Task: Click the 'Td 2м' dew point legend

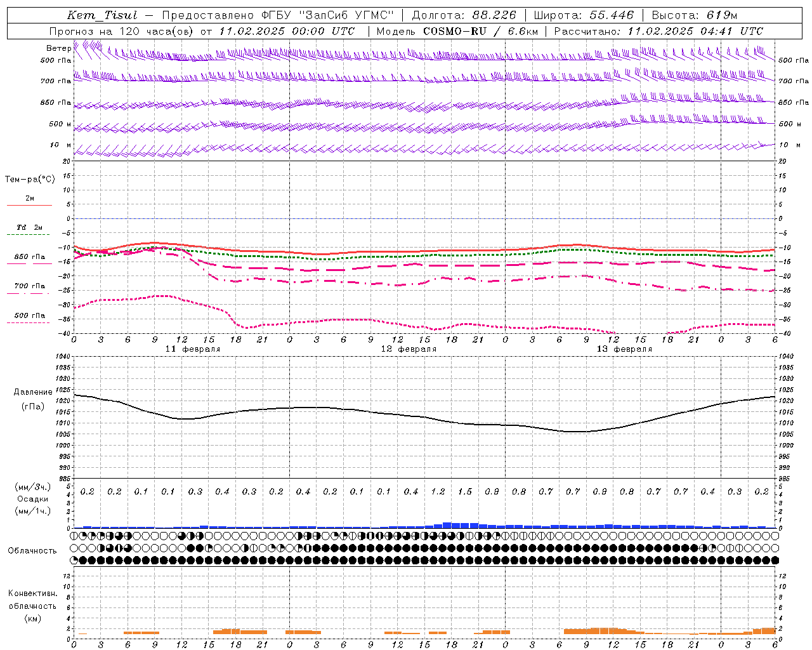Action: click(x=29, y=227)
